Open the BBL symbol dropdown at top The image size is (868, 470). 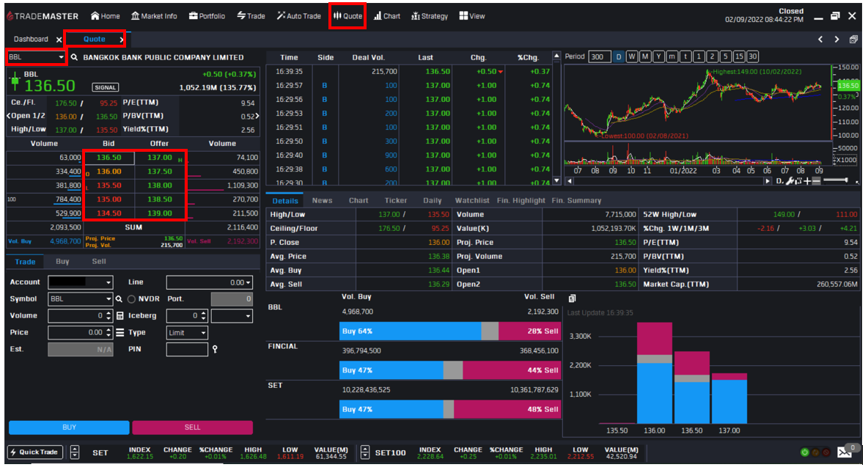pyautogui.click(x=36, y=57)
